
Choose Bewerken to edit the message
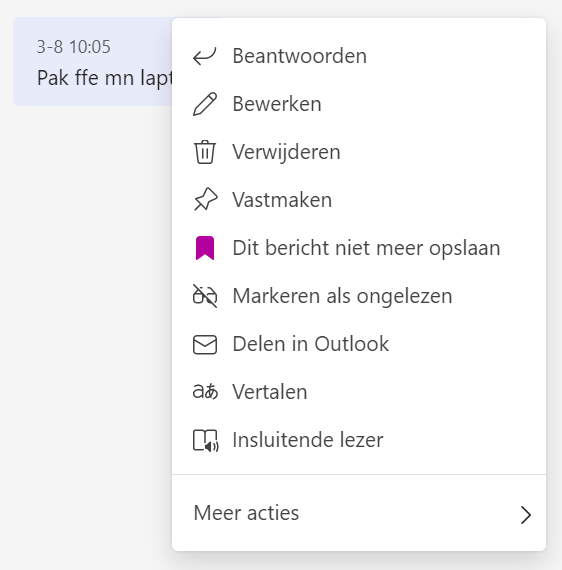(359, 104)
